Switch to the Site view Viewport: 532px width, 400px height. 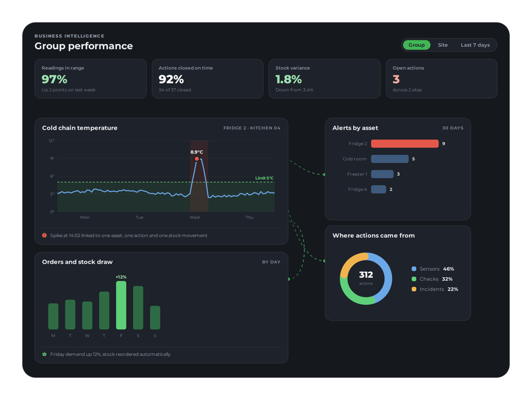click(443, 45)
